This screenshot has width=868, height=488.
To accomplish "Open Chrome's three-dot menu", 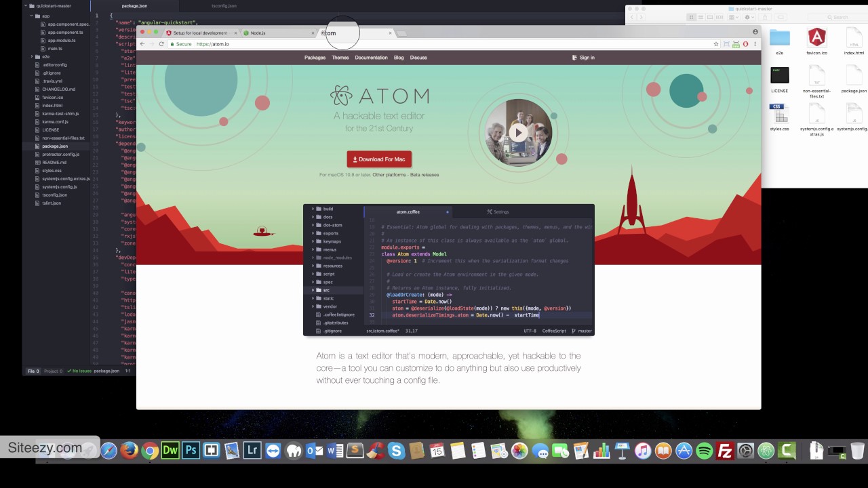I will pos(755,44).
